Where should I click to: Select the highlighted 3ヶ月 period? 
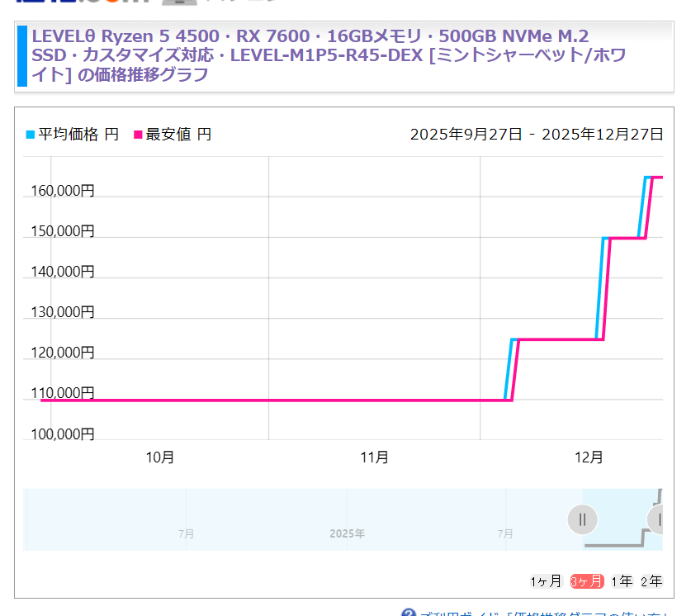[586, 580]
